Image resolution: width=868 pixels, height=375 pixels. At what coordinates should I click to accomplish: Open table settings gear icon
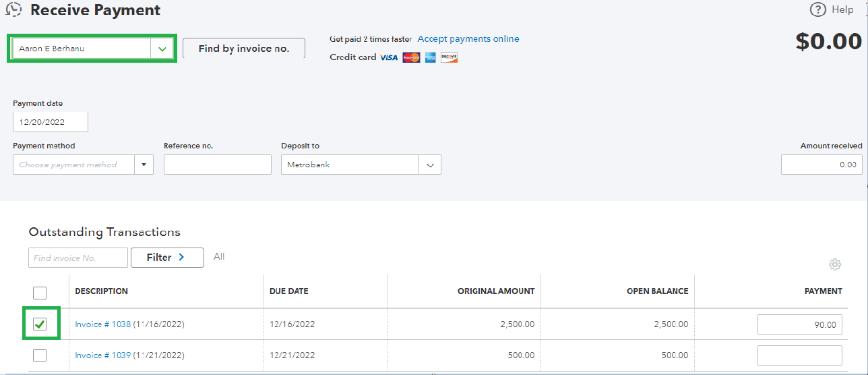(x=835, y=264)
